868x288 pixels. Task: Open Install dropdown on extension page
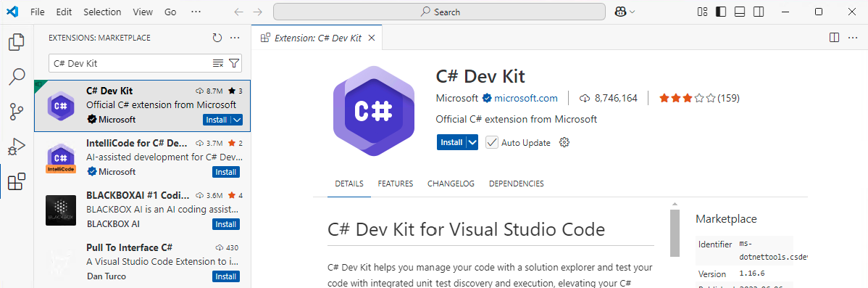click(x=472, y=142)
